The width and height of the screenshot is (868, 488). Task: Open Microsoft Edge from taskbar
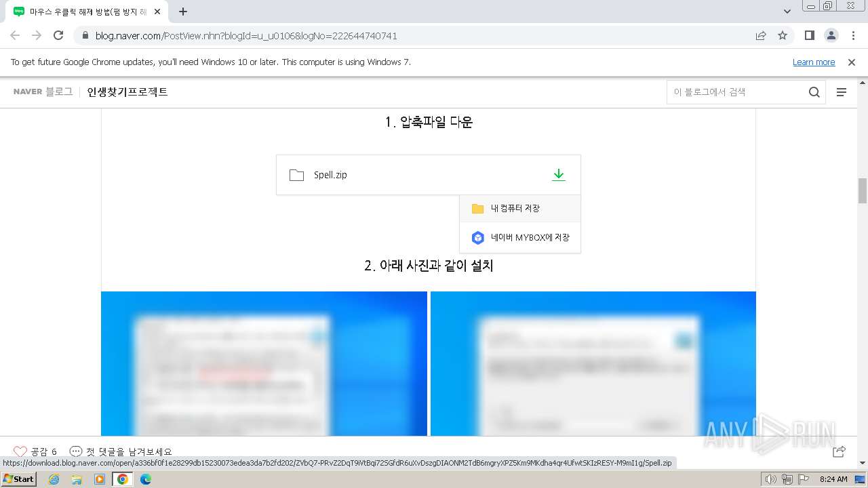point(145,479)
